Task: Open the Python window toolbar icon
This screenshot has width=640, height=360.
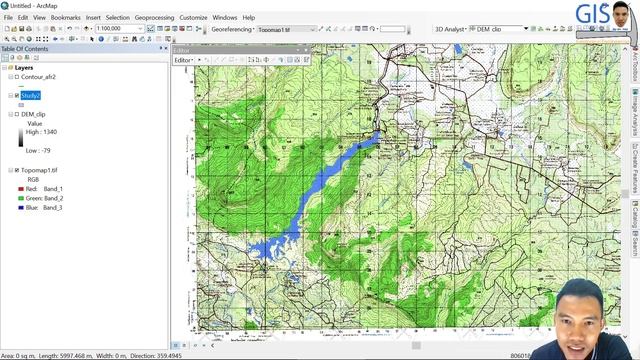Action: click(x=189, y=29)
